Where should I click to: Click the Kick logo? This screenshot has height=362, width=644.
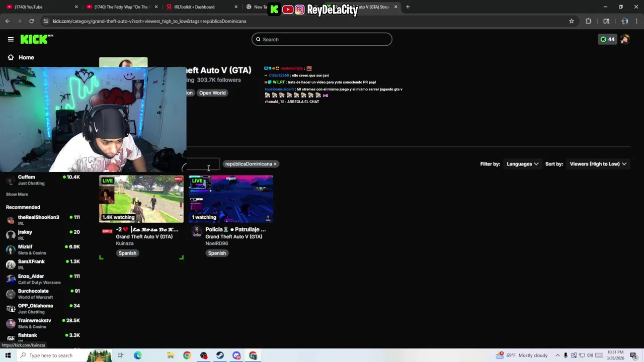[37, 39]
